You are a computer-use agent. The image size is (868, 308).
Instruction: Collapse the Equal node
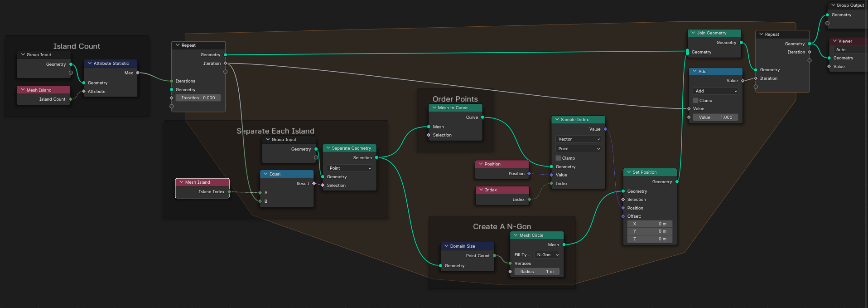coord(265,174)
